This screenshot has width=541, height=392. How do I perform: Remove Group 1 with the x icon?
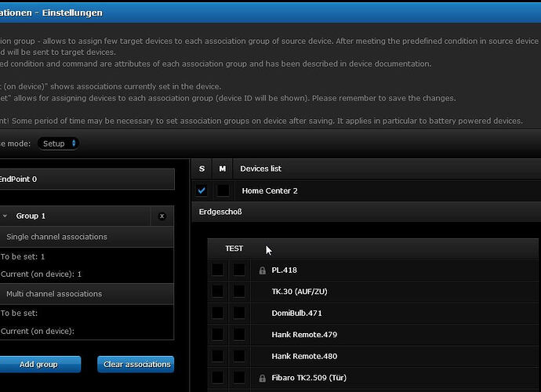pos(162,216)
